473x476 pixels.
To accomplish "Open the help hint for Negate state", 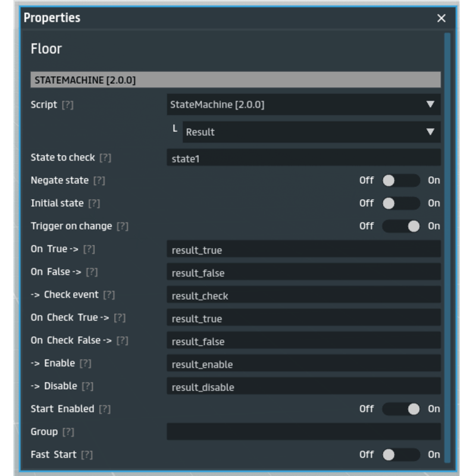I will pyautogui.click(x=99, y=180).
